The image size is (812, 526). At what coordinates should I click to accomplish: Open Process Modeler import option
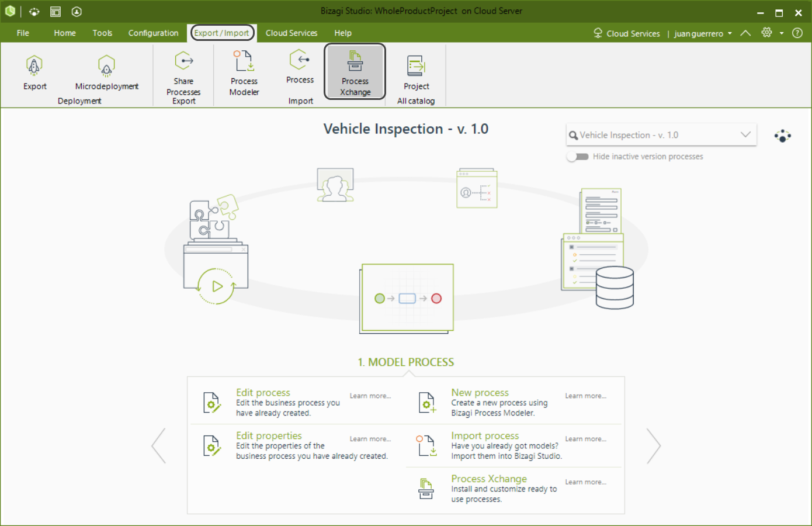coord(244,73)
